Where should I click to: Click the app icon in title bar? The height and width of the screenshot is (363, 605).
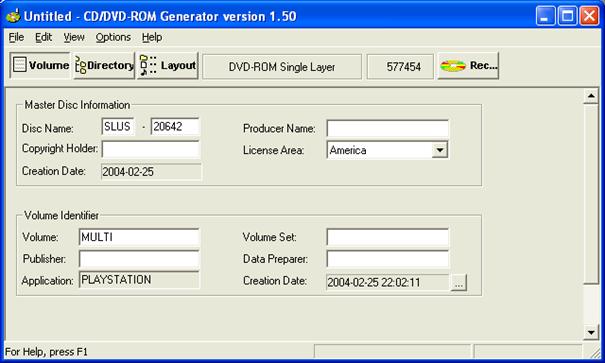point(13,16)
